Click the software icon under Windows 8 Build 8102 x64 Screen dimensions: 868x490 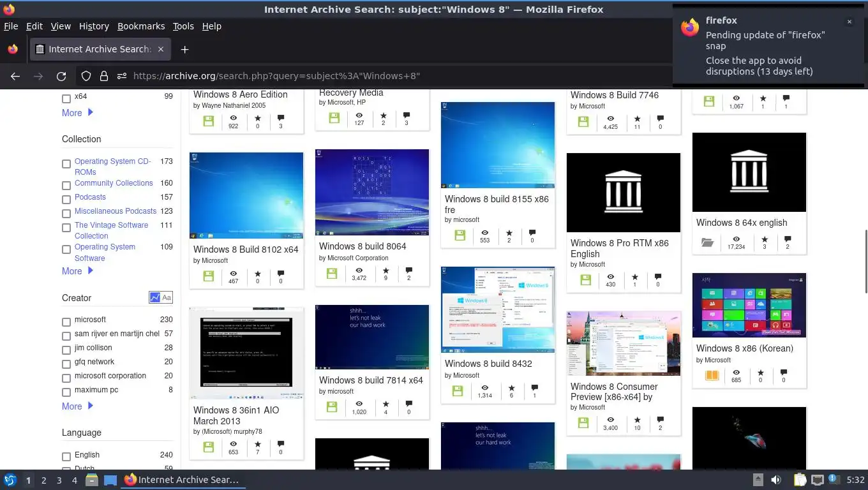[x=208, y=276]
